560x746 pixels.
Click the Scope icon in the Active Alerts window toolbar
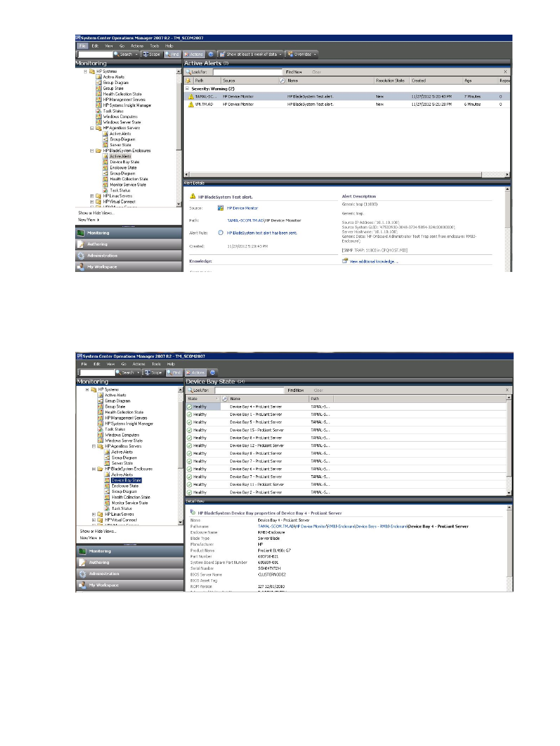(x=146, y=54)
